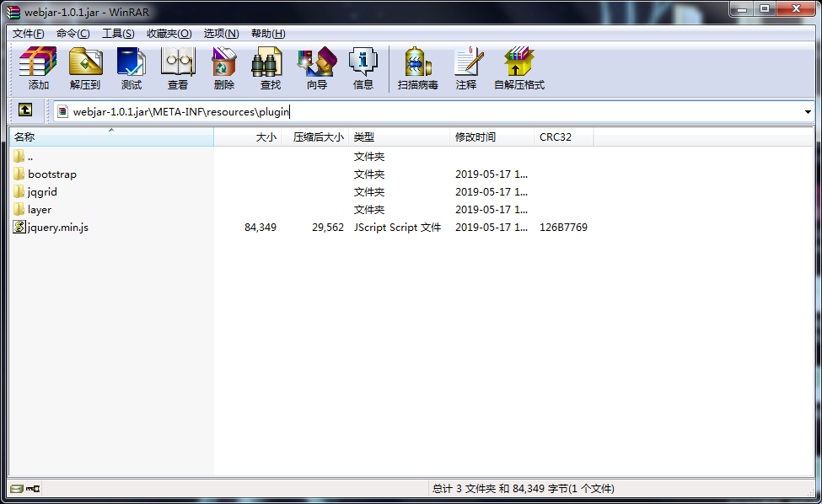Click the 添加 (Add) toolbar icon

[38, 62]
